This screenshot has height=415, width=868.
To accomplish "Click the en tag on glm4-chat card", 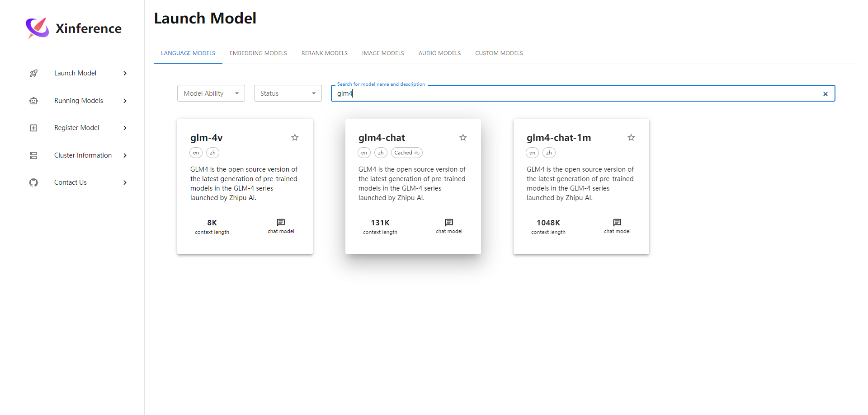I will 364,153.
